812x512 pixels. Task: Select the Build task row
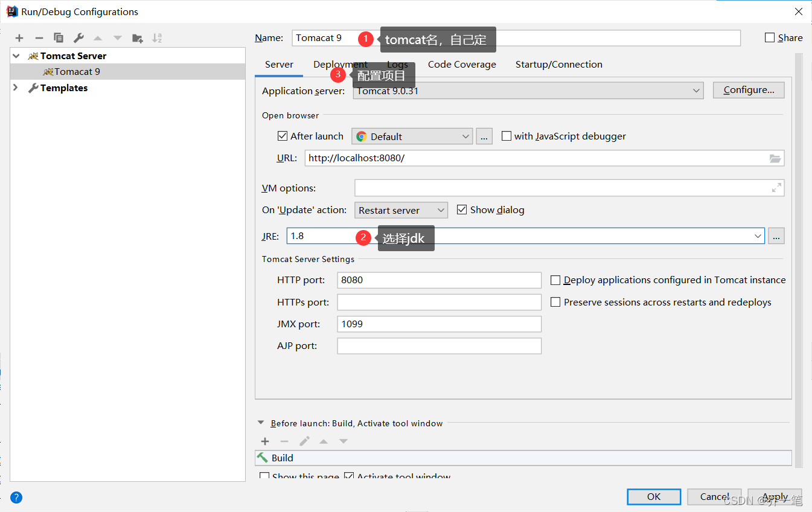[523, 458]
